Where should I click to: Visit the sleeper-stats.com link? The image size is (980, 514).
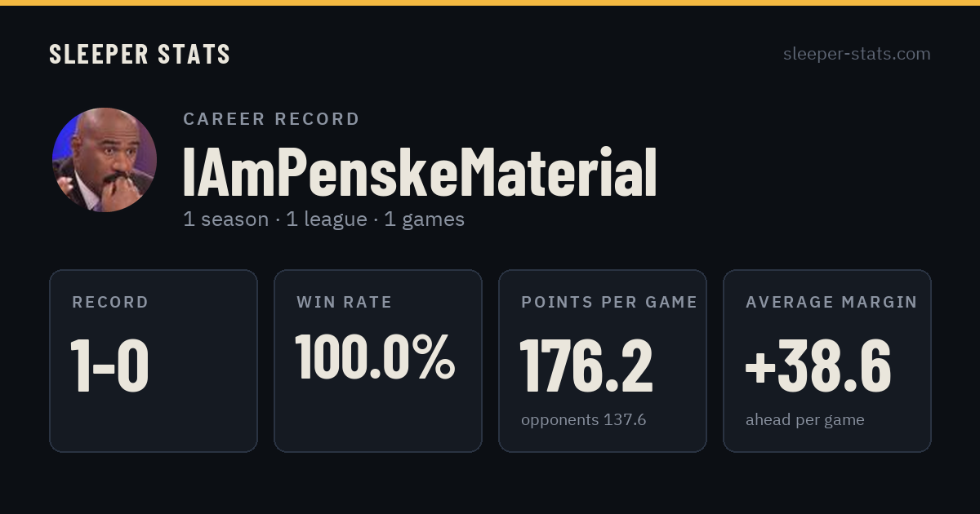[x=857, y=54]
